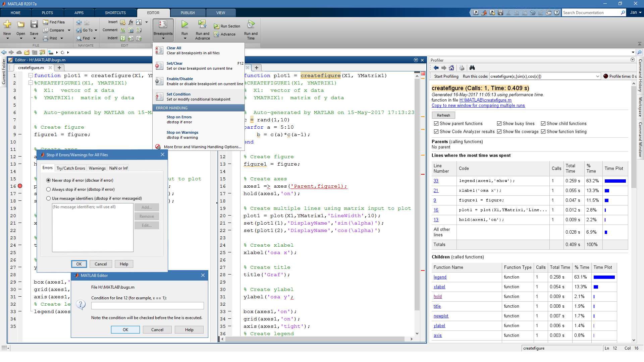This screenshot has width=644, height=362.
Task: Open the Find dropdown arrow in Navigate
Action: [x=95, y=38]
